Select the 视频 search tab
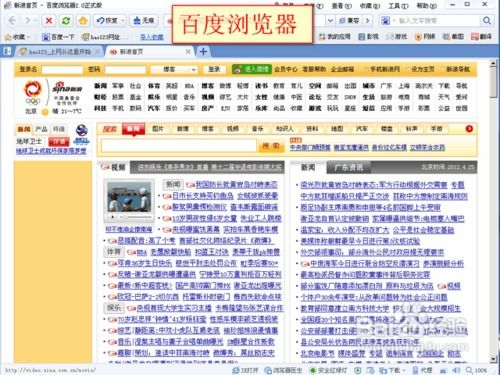Screen dimensions: 500x375 coord(233,129)
